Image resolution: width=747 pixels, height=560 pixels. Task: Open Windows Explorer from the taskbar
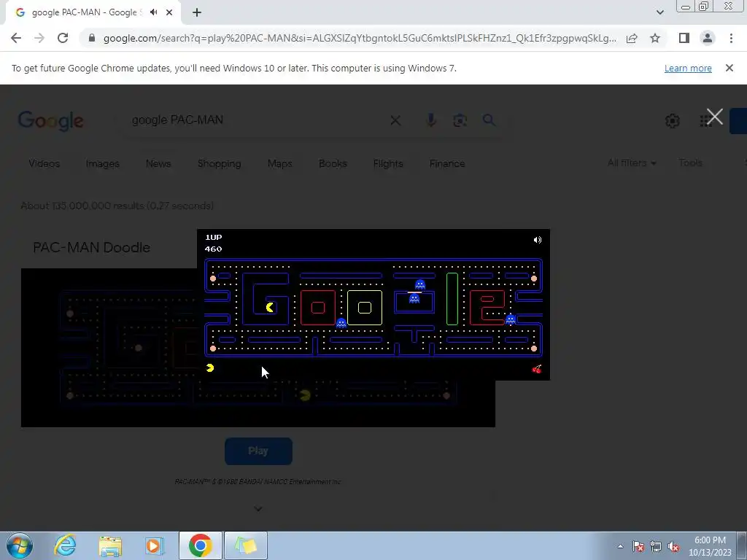pyautogui.click(x=110, y=545)
